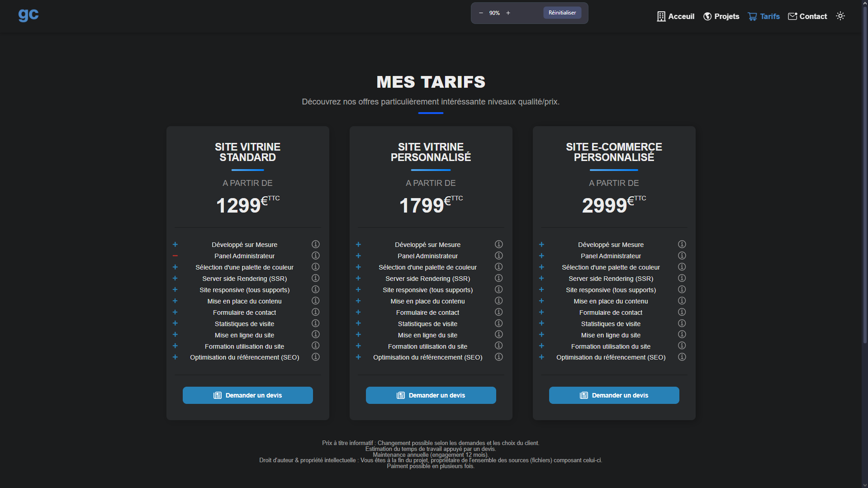This screenshot has width=868, height=488.
Task: Click the red minus beside Standard Panel Administrateur
Action: tap(175, 256)
